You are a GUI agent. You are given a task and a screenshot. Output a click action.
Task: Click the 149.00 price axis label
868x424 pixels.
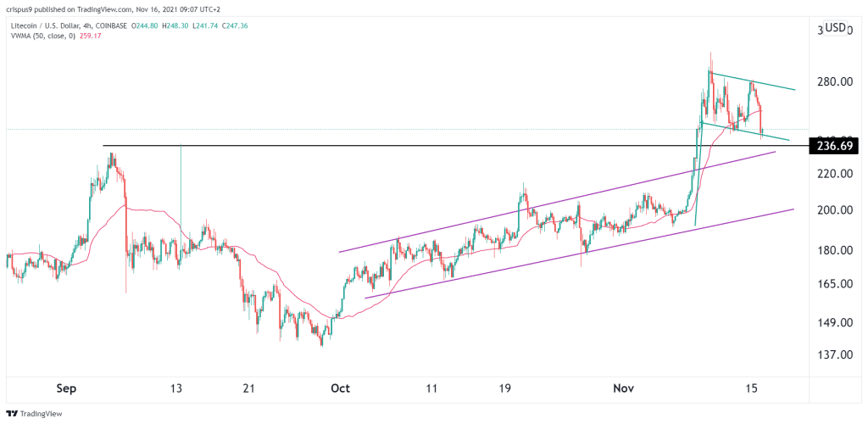coord(834,323)
